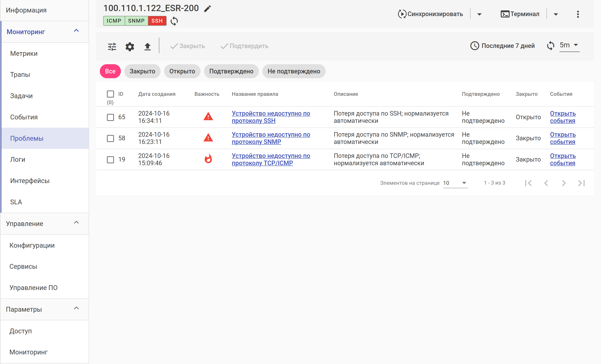The height and width of the screenshot is (364, 601).
Task: Click the upload/export arrow icon
Action: click(x=147, y=46)
